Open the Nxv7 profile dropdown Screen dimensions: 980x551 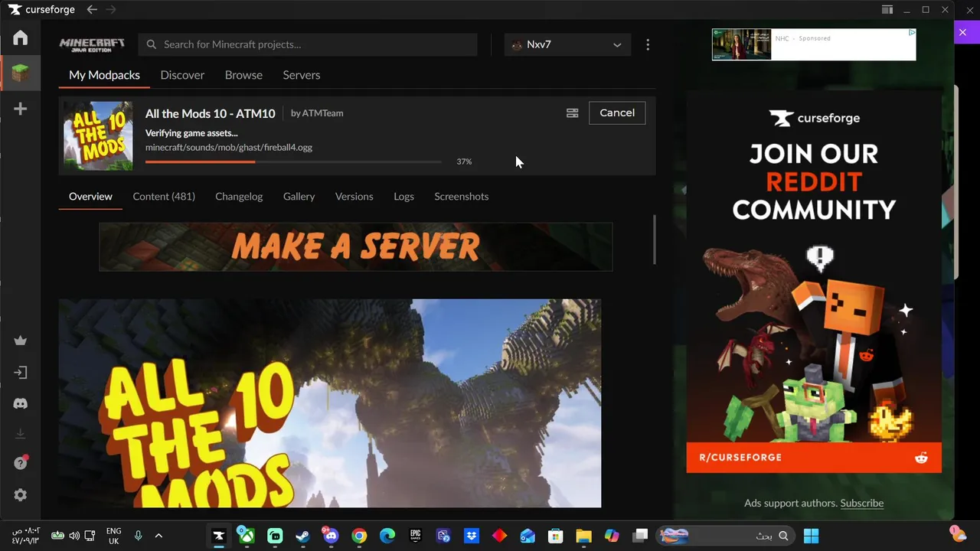pos(567,44)
